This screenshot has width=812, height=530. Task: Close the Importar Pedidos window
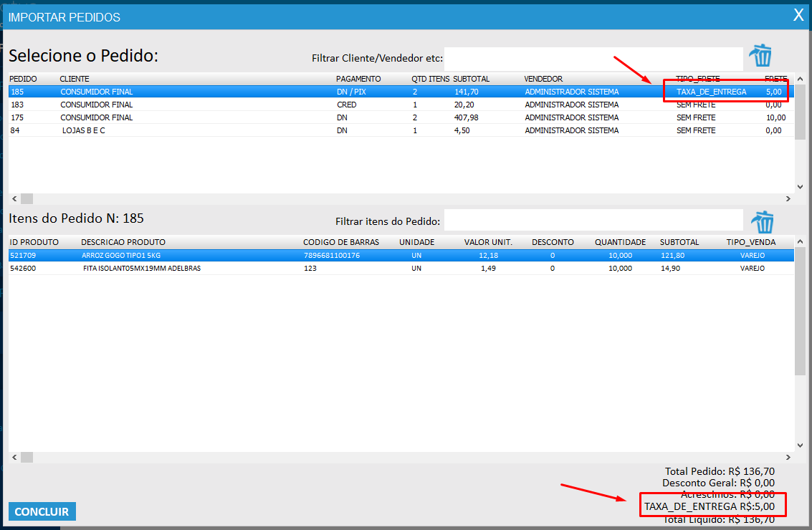point(798,15)
